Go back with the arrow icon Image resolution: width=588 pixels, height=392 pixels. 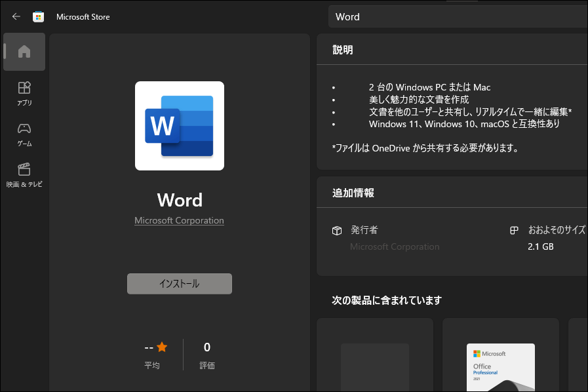click(16, 16)
